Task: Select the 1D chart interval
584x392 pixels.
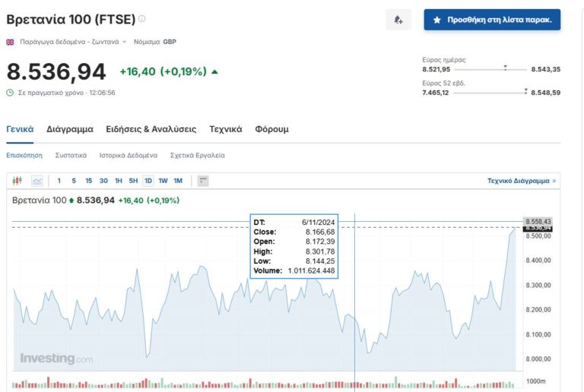Action: click(x=148, y=181)
